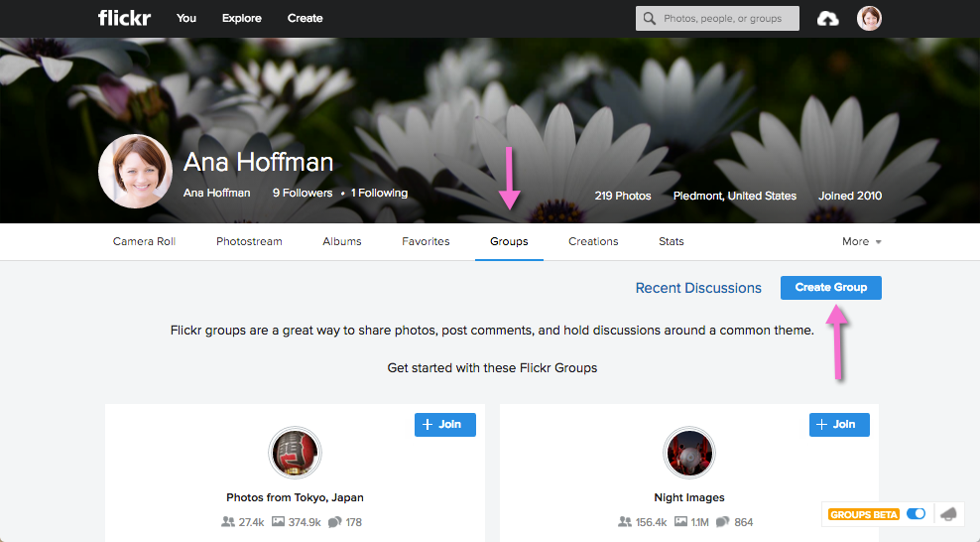Open the Create menu
Image resolution: width=980 pixels, height=542 pixels.
(305, 18)
